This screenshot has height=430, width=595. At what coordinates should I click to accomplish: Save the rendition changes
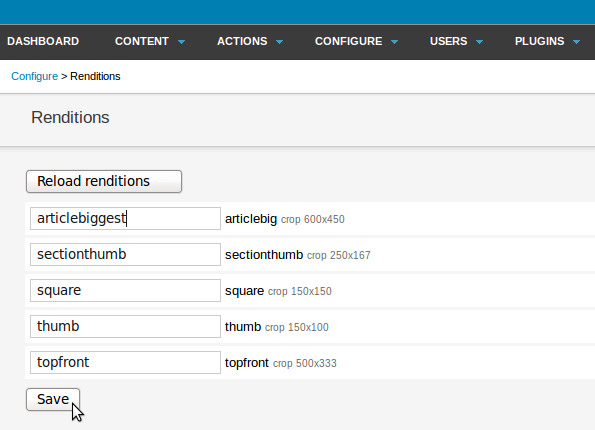click(53, 399)
